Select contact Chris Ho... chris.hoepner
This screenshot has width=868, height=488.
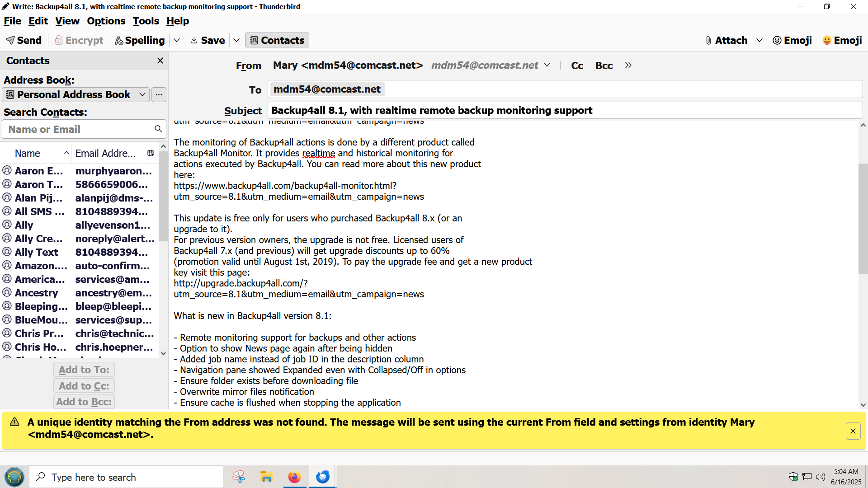79,347
